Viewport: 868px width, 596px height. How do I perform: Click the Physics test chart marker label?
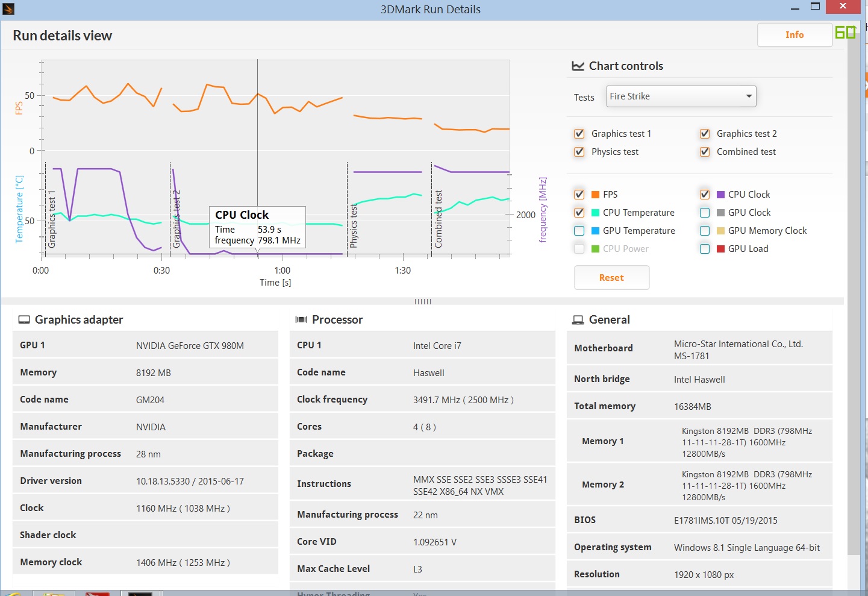point(354,226)
